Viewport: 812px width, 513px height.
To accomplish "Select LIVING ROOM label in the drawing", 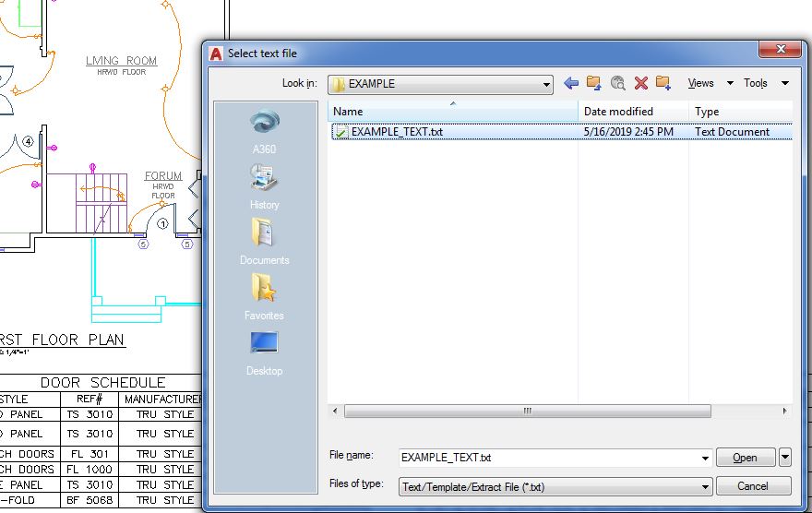I will pos(121,61).
